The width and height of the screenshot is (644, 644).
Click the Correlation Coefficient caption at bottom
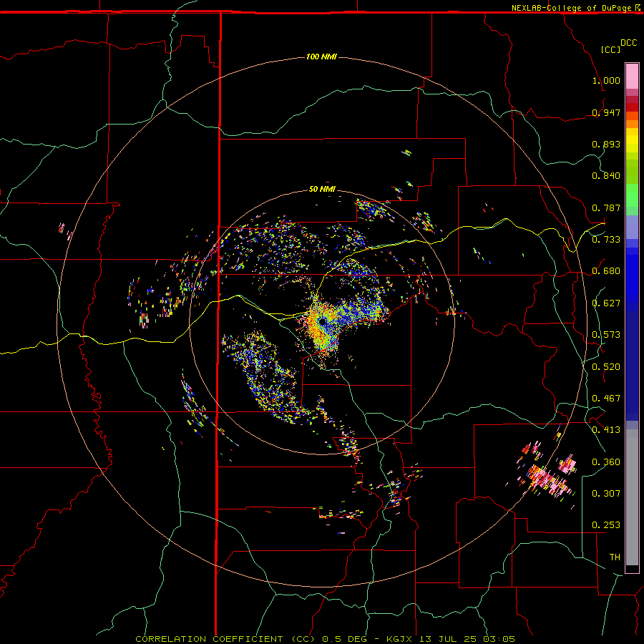[325, 639]
